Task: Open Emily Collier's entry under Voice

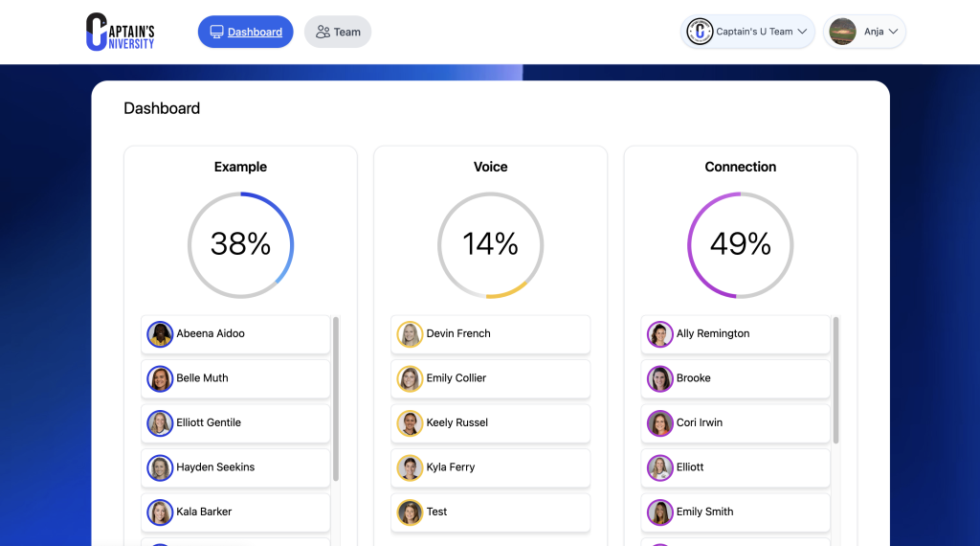Action: (490, 378)
